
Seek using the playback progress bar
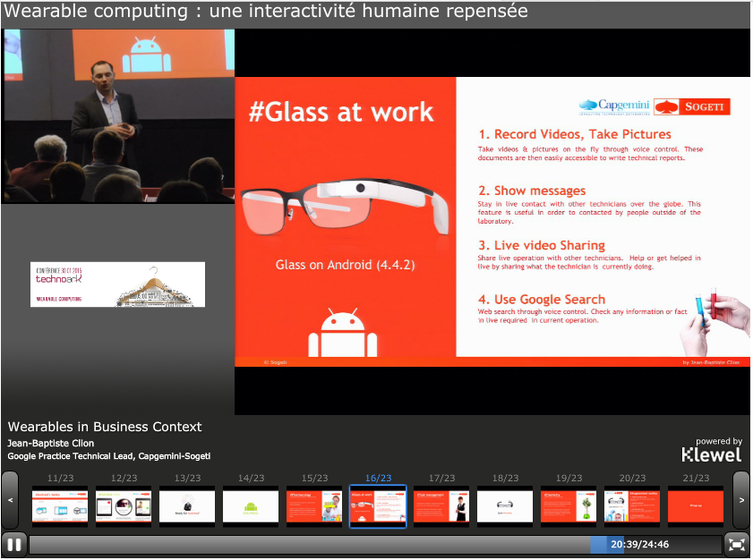pos(375,545)
